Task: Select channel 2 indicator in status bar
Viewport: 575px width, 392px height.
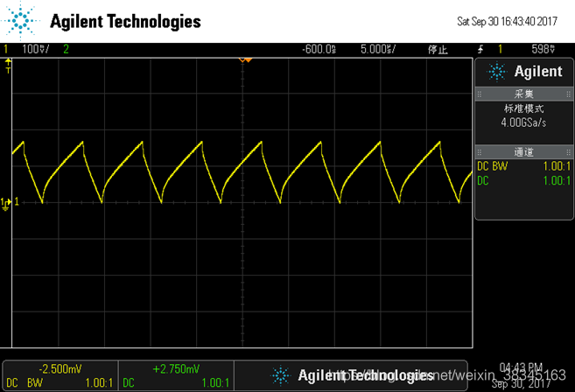Action: (66, 49)
